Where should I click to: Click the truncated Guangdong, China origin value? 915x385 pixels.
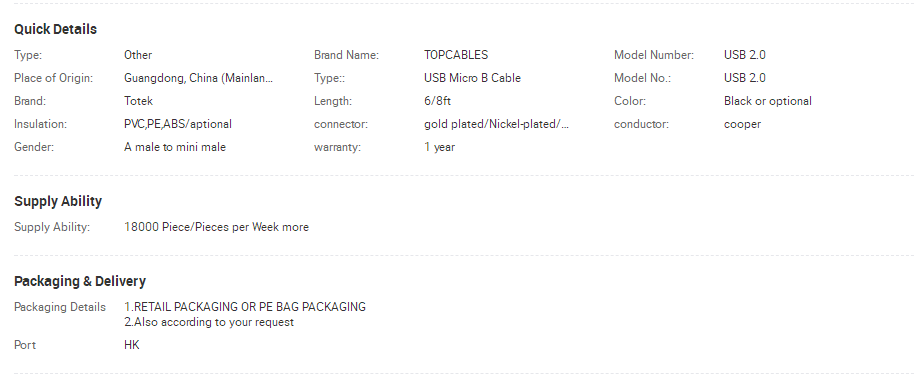click(198, 78)
